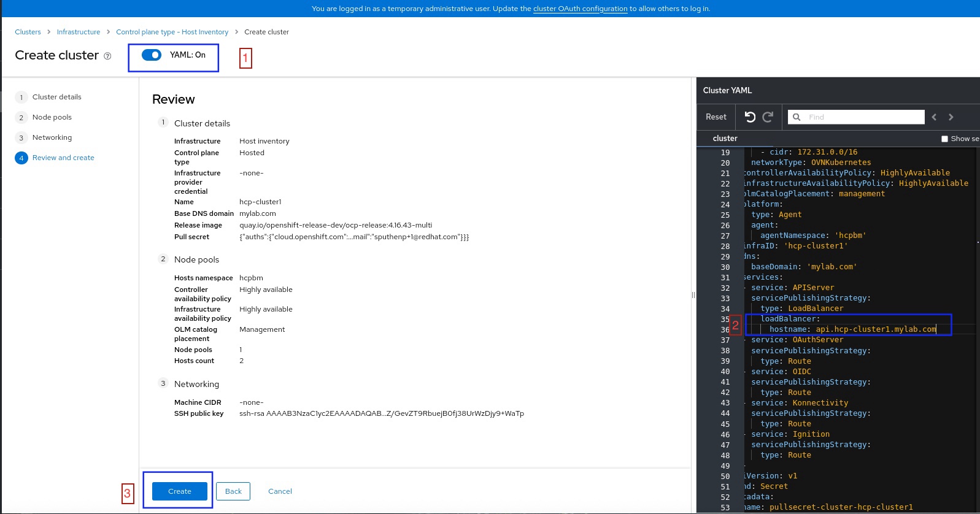
Task: Click the hostname line in YAML editor
Action: (x=853, y=329)
